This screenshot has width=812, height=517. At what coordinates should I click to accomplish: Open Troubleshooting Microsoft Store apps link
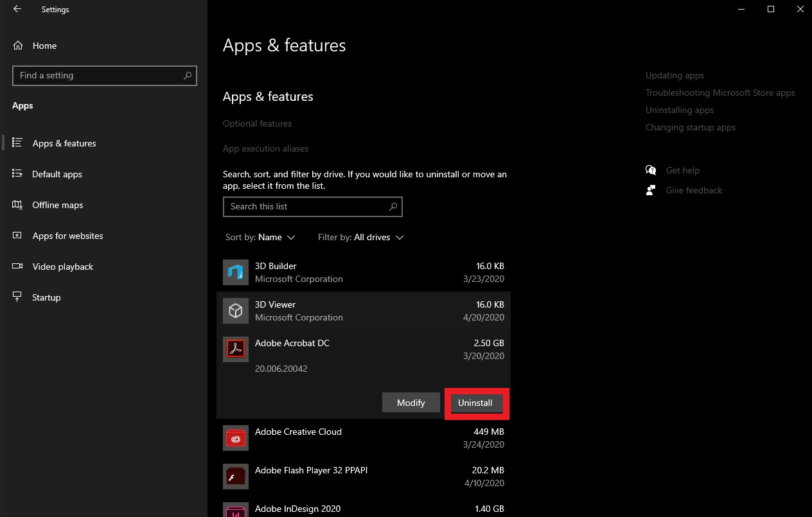(720, 92)
